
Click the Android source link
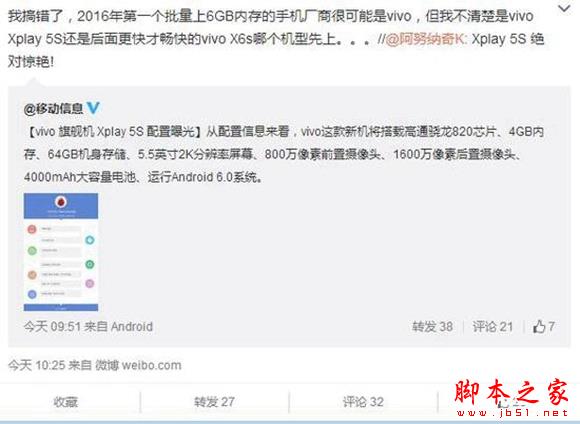click(x=132, y=327)
